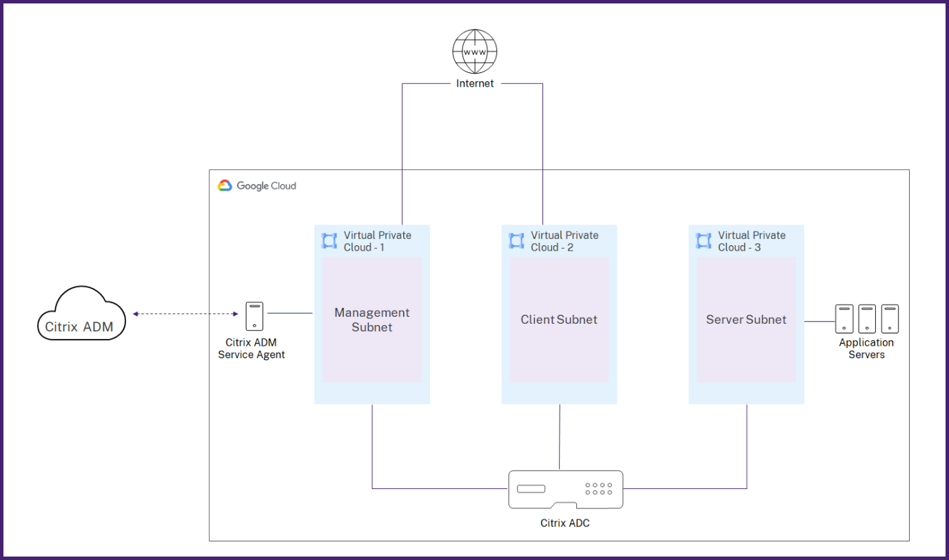Select the Citrix ADC appliance icon
Screen dimensions: 949x560
click(566, 490)
